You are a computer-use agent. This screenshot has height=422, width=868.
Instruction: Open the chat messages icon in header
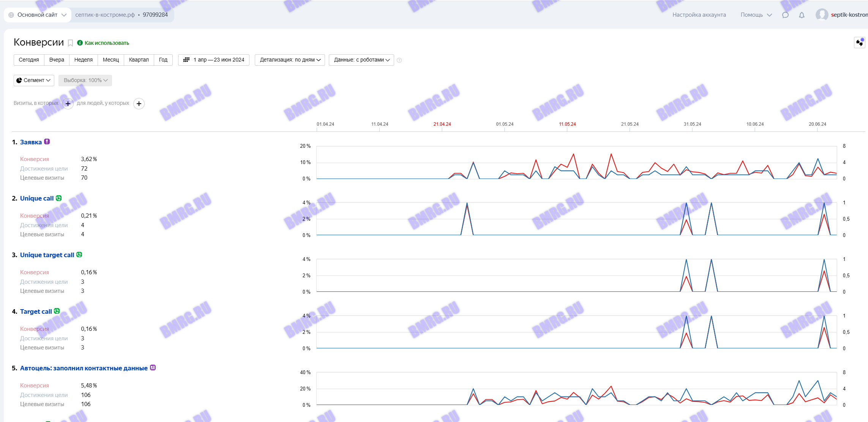(x=785, y=15)
